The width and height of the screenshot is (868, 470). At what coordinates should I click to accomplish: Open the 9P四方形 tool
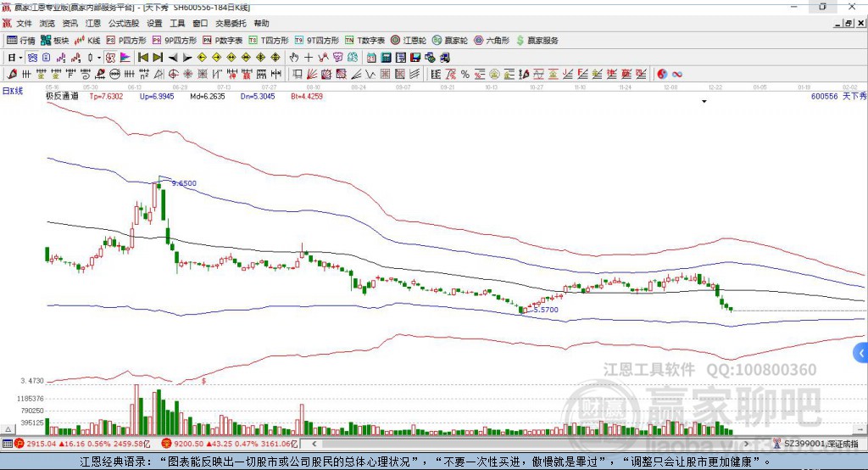pyautogui.click(x=175, y=41)
